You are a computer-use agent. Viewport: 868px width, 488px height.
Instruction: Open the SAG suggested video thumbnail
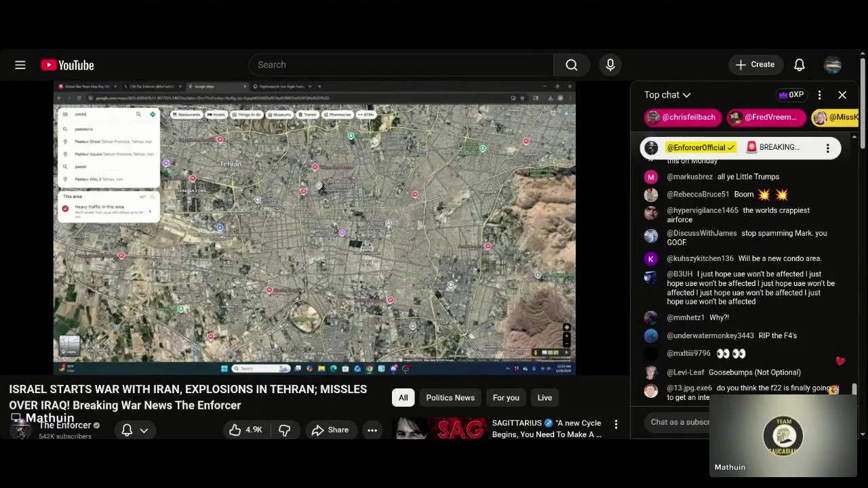(439, 428)
